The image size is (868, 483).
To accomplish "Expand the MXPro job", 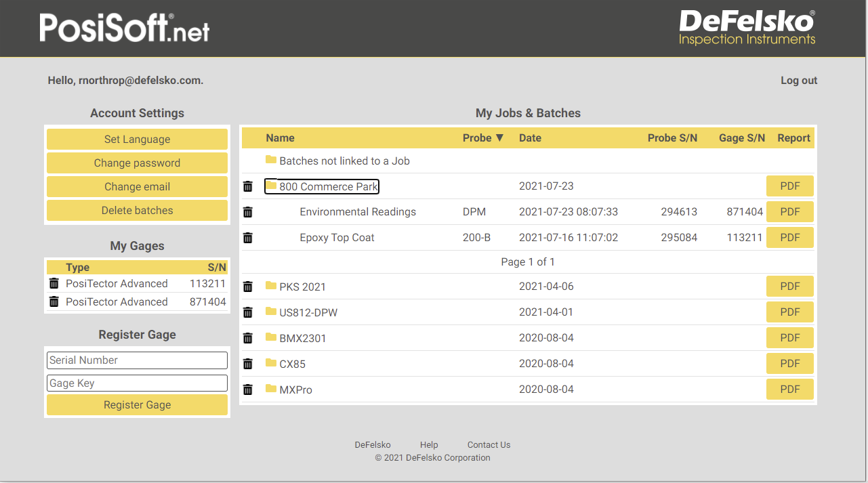I will pos(295,390).
